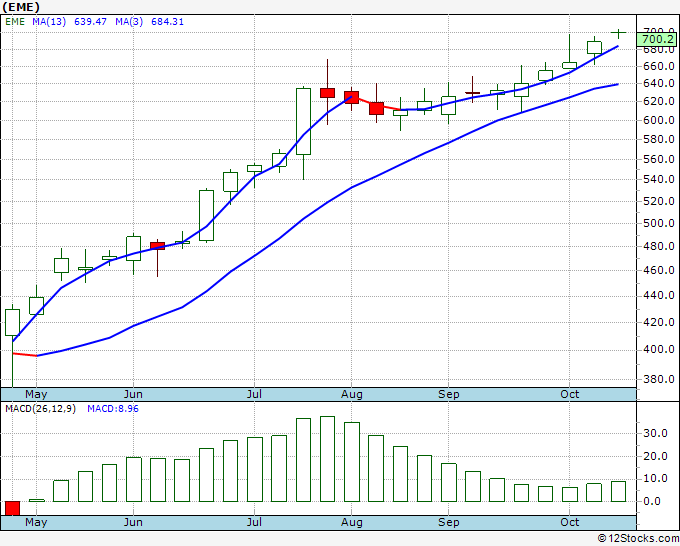Click the May label on price axis
680x546 pixels.
click(x=36, y=394)
